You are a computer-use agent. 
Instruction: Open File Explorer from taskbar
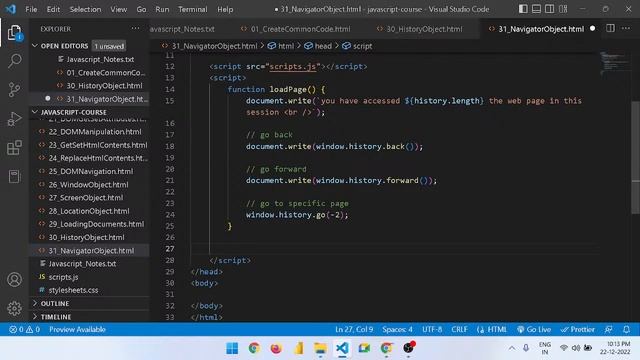(320, 348)
